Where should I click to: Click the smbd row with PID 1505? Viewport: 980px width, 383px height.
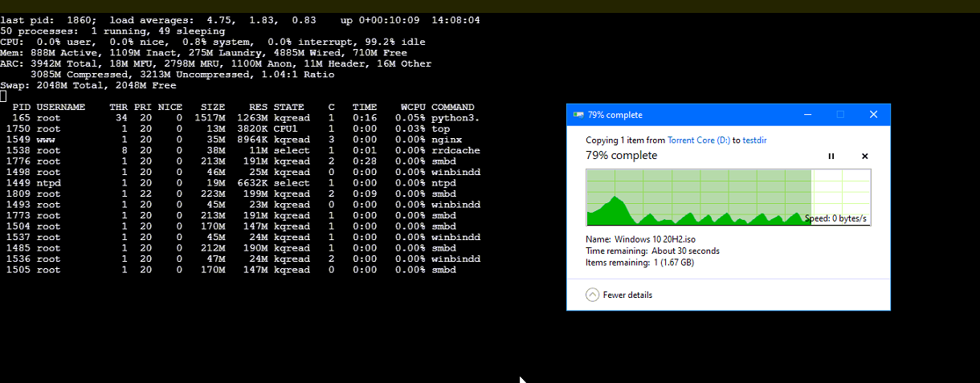(x=241, y=270)
